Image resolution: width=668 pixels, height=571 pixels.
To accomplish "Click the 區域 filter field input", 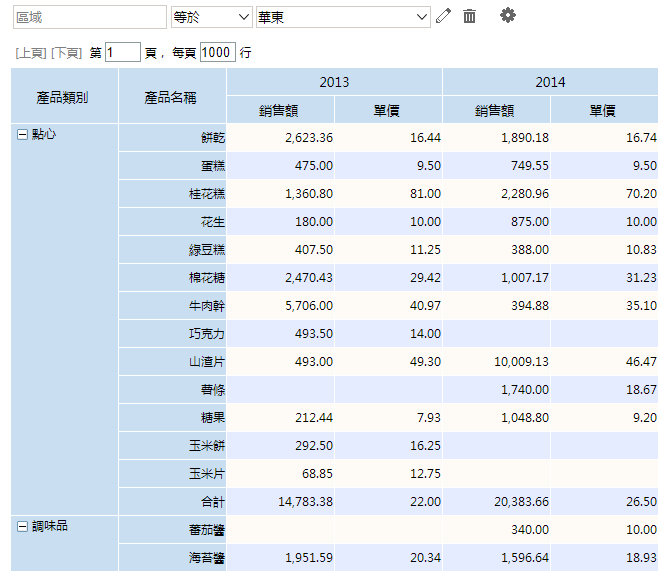I will point(89,17).
